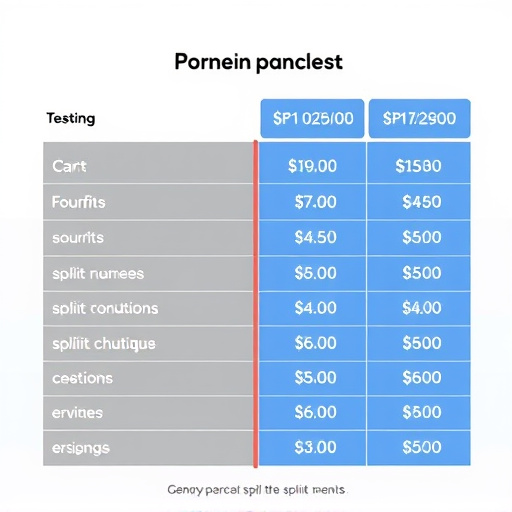Click the $450 price cell

pos(419,202)
